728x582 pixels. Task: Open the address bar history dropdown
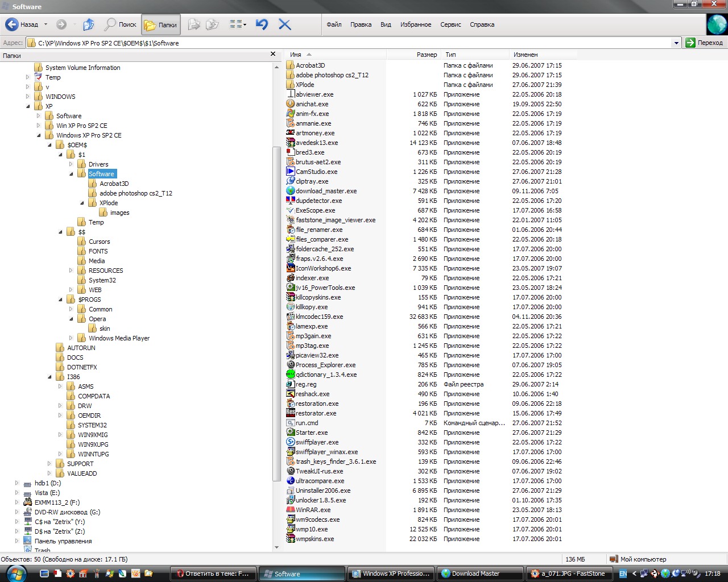676,43
